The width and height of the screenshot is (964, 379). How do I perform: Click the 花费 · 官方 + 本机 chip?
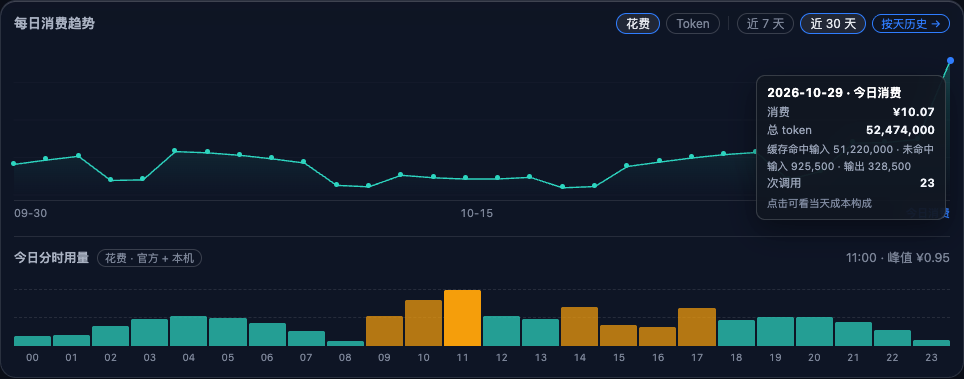[x=149, y=258]
